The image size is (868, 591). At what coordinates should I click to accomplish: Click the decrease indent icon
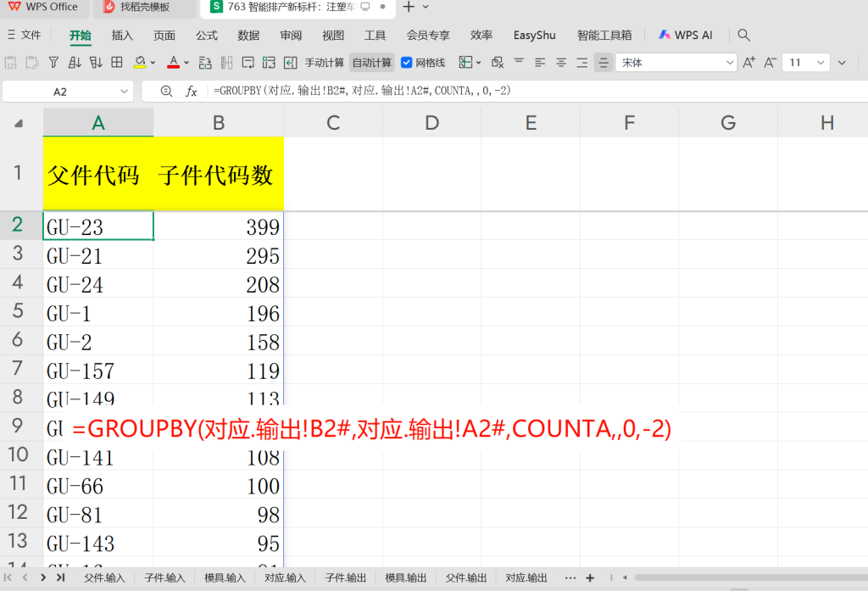coord(291,63)
